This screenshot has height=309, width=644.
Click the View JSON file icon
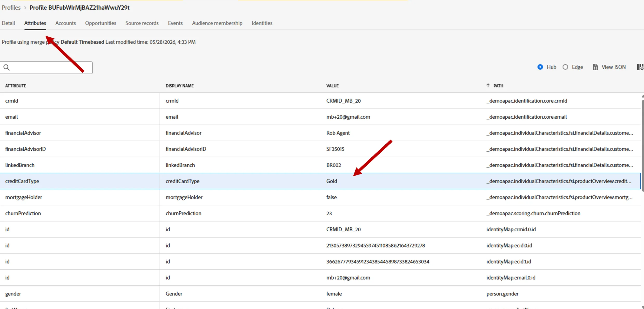(x=595, y=67)
